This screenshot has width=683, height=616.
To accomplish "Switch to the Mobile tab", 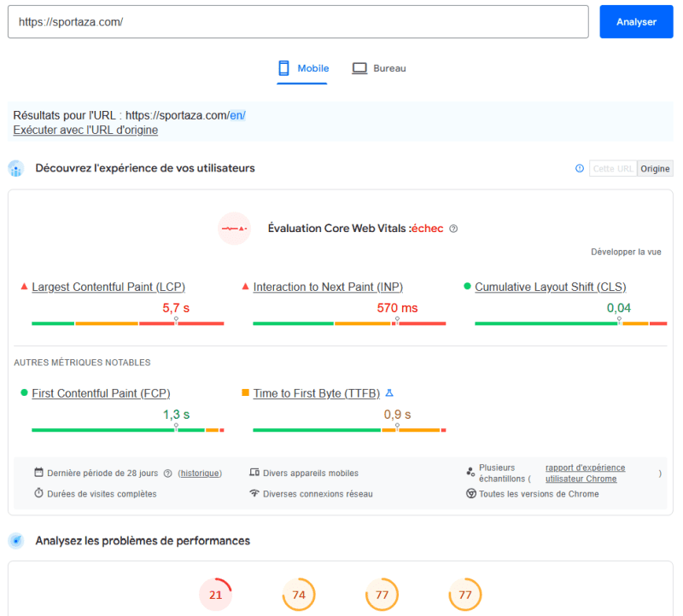I will pyautogui.click(x=302, y=69).
